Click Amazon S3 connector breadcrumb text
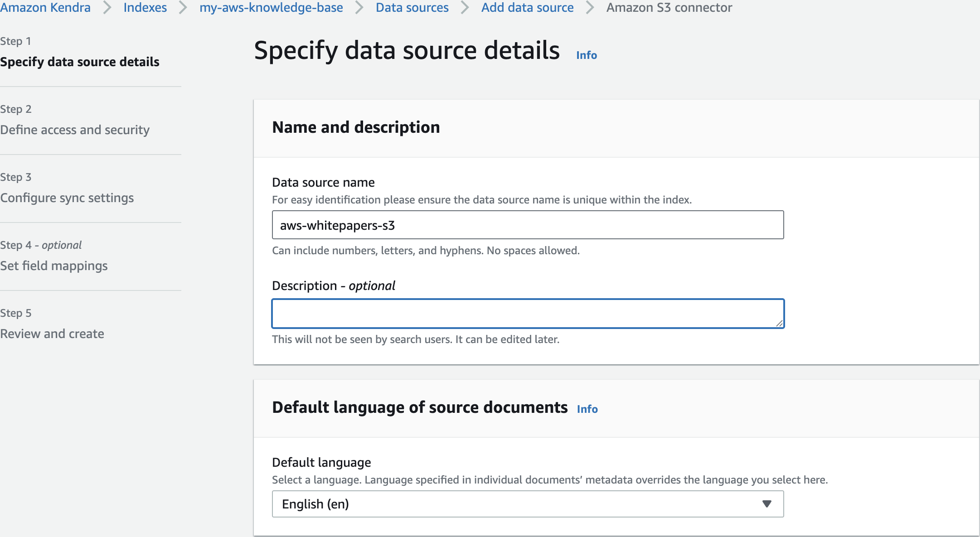The width and height of the screenshot is (980, 537). pos(669,8)
